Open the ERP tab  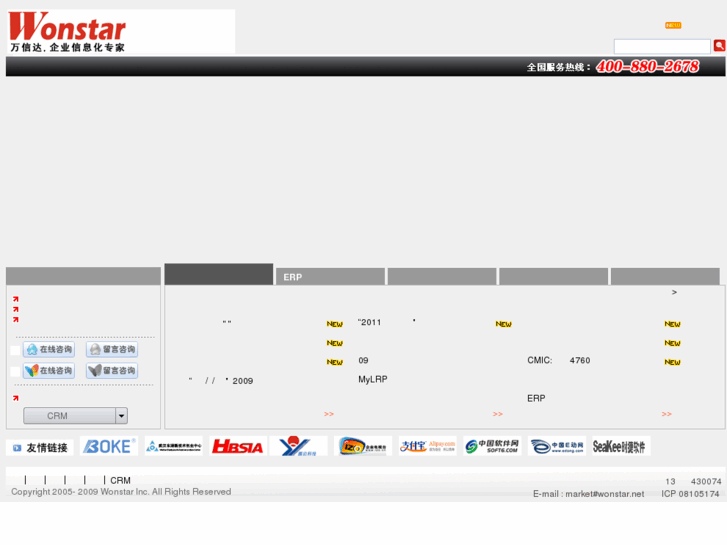click(330, 277)
